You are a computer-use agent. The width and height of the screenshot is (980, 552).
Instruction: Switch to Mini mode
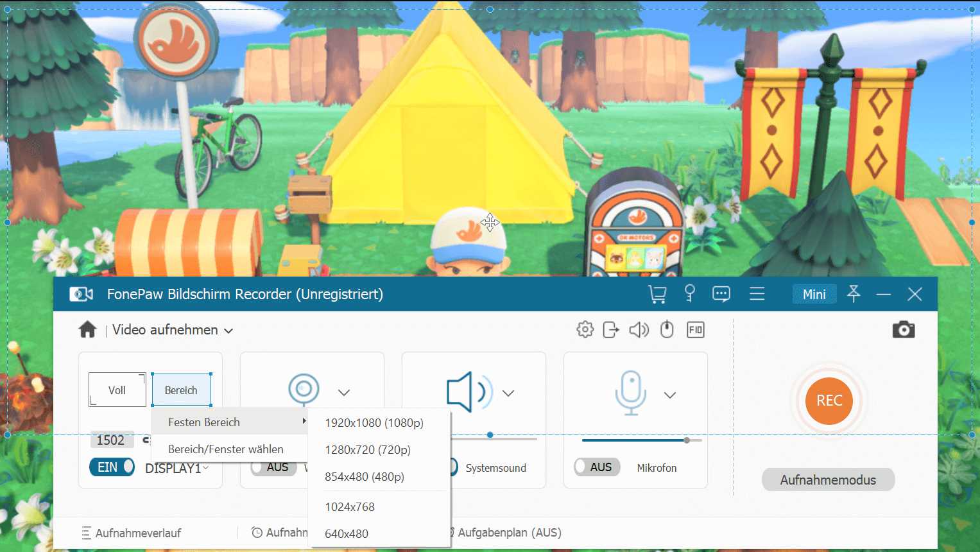814,294
